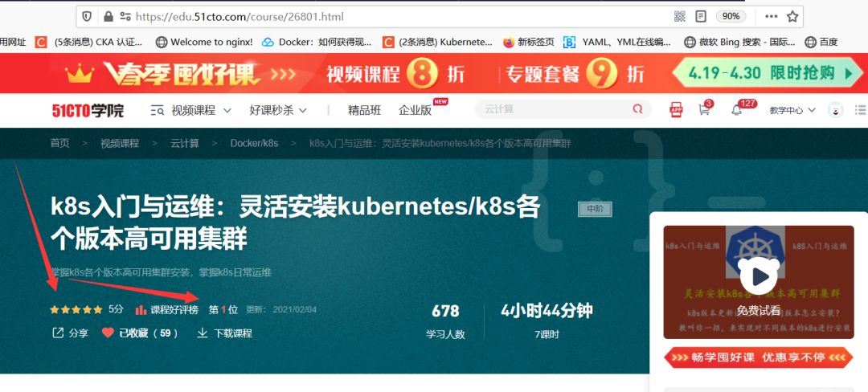This screenshot has height=392, width=868.
Task: Go to 云计算 in breadcrumb
Action: 184,143
